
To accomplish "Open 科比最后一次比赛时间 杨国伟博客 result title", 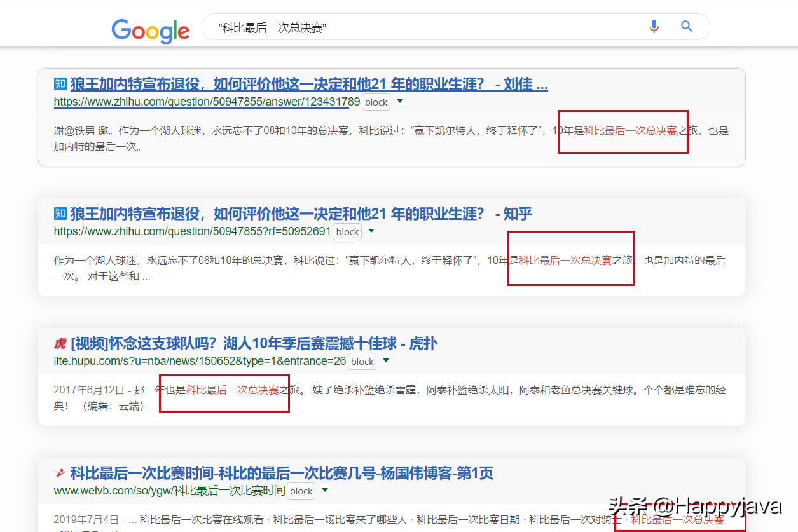I will (282, 474).
